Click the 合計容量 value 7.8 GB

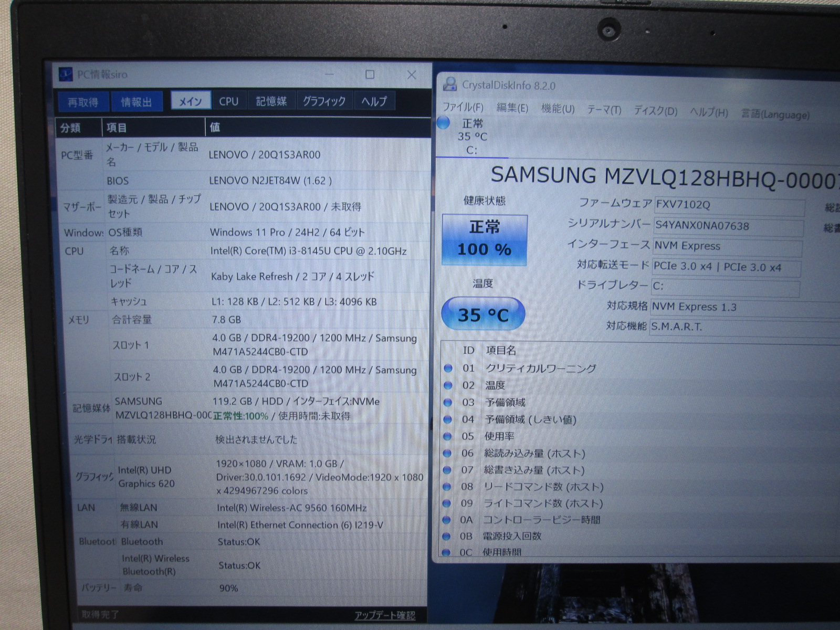click(x=227, y=320)
